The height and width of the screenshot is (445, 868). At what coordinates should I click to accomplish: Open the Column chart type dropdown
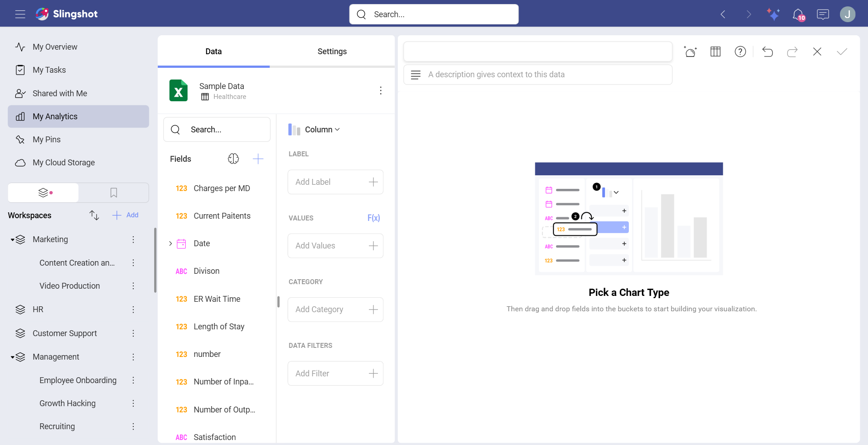[314, 130]
